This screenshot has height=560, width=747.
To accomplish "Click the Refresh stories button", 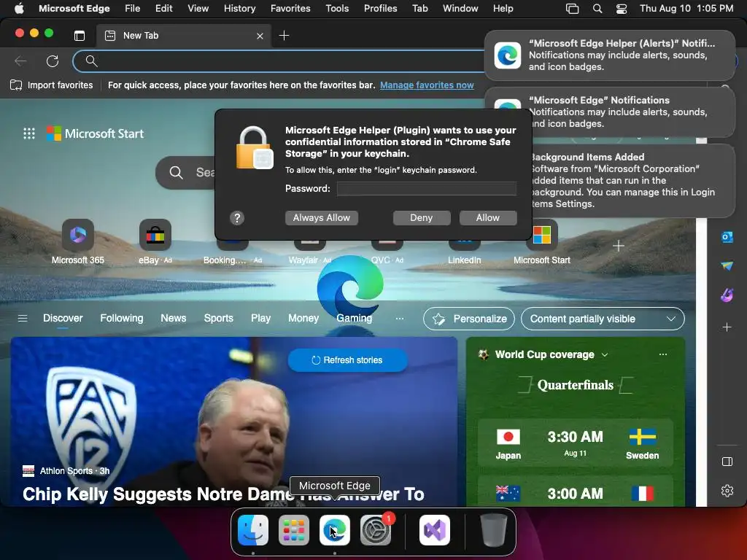I will pos(347,360).
